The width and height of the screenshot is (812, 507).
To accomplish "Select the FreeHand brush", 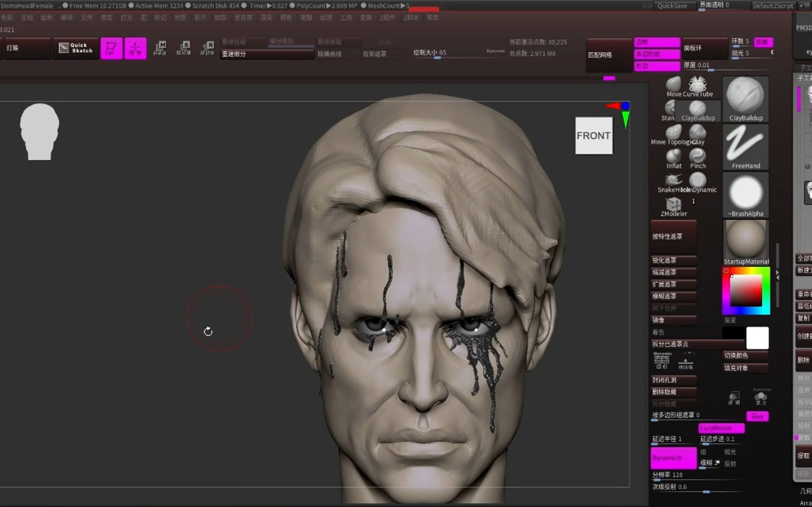I will tap(746, 147).
